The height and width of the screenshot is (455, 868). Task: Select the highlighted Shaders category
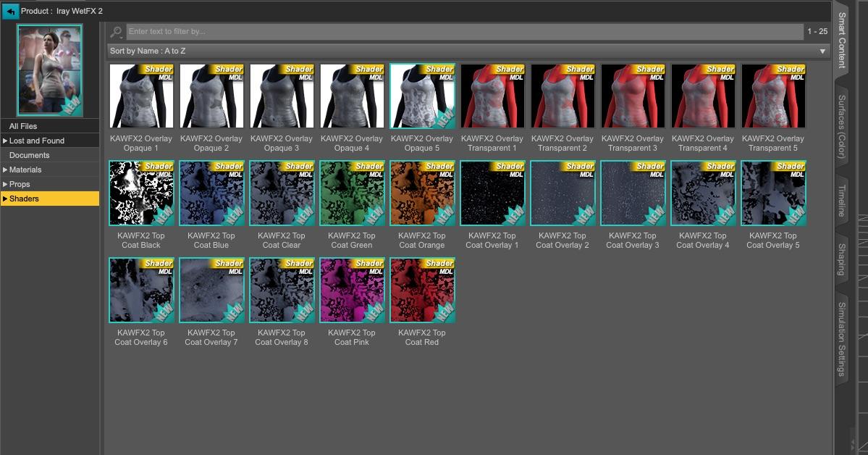click(50, 199)
